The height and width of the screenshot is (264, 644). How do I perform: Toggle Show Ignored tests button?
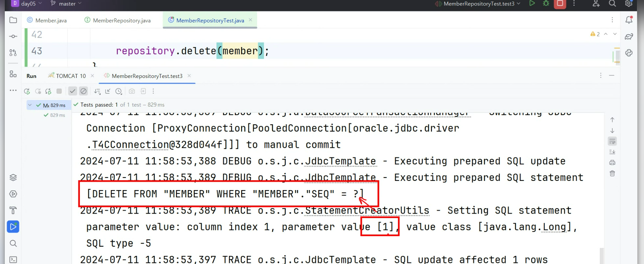84,91
